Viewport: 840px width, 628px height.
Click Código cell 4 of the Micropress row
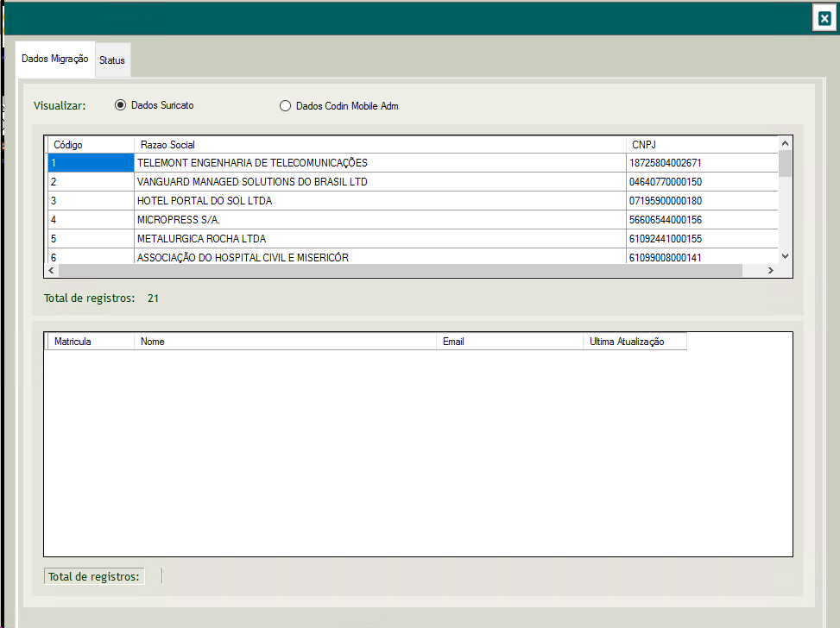91,220
